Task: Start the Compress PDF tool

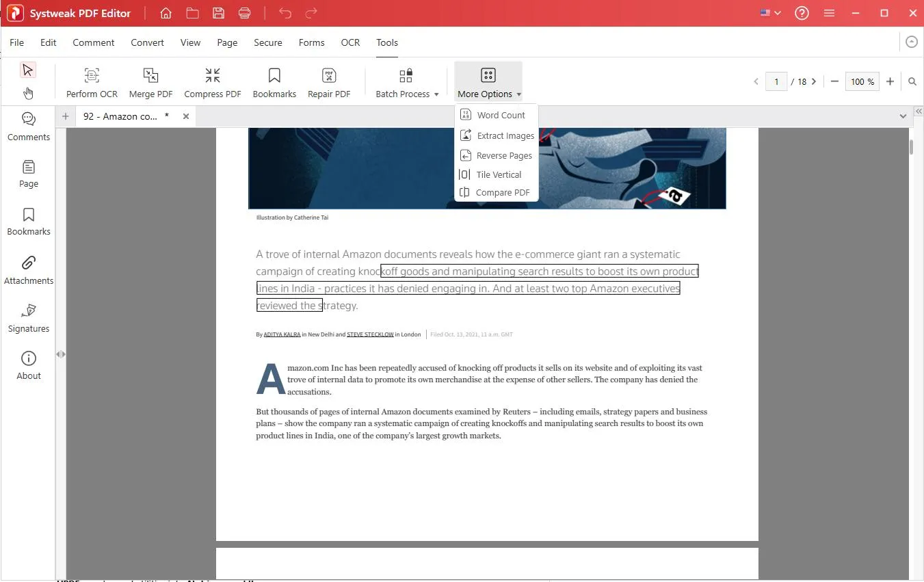Action: pyautogui.click(x=213, y=83)
